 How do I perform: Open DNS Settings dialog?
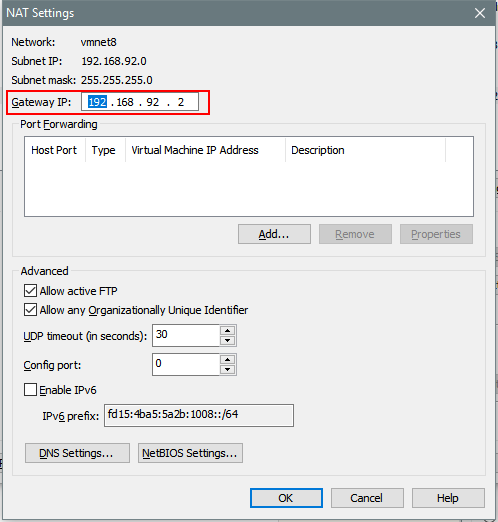(x=77, y=453)
